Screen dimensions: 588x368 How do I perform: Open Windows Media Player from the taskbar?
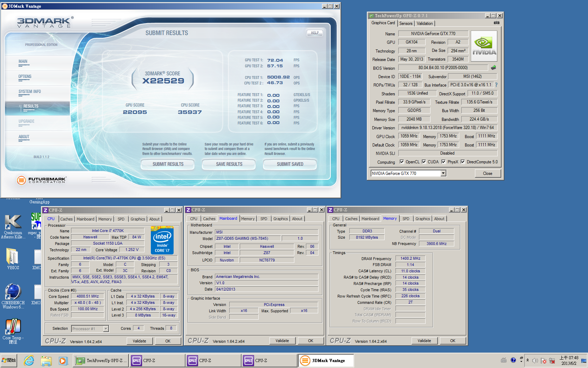63,360
